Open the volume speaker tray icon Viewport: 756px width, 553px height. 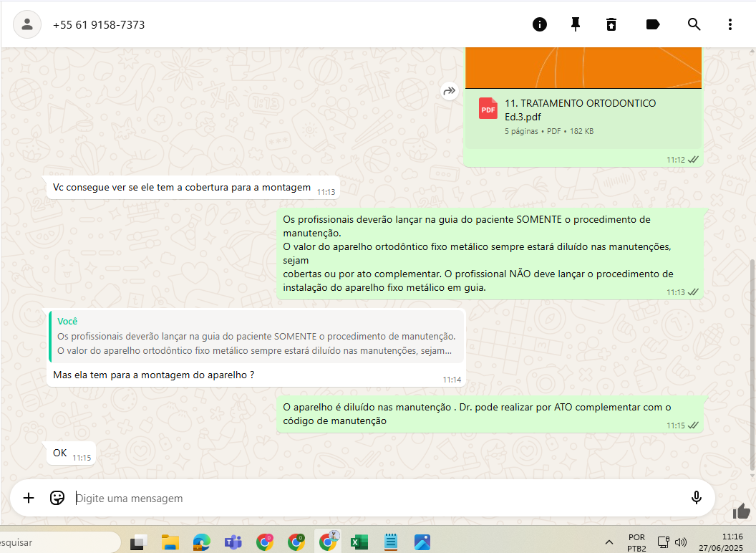coord(681,542)
